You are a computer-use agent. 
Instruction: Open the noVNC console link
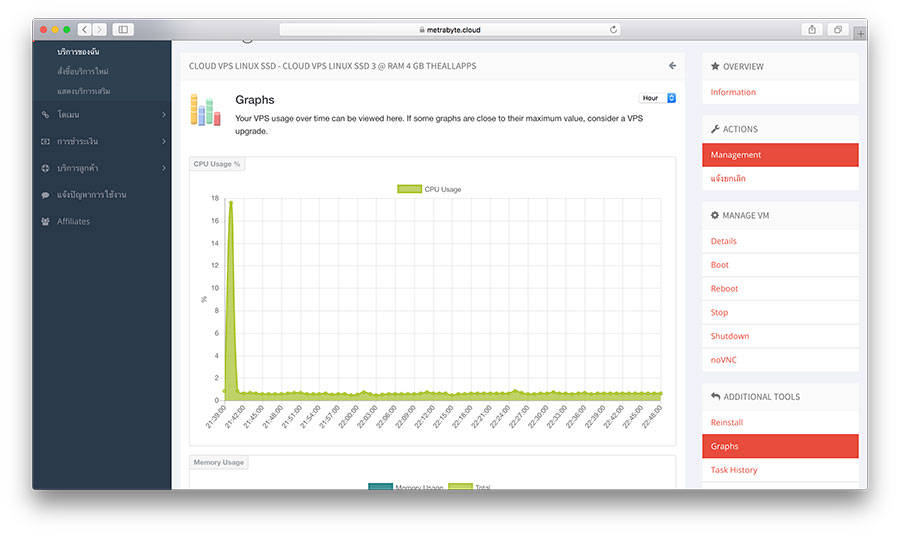pos(723,360)
